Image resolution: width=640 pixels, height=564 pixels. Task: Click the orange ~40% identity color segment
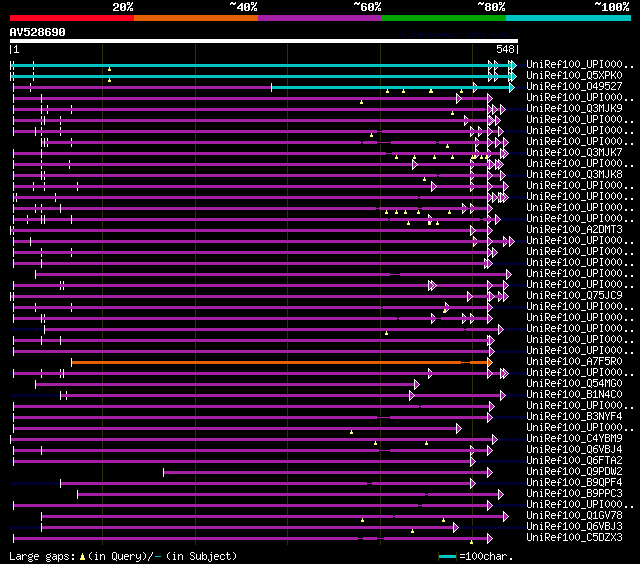196,18
